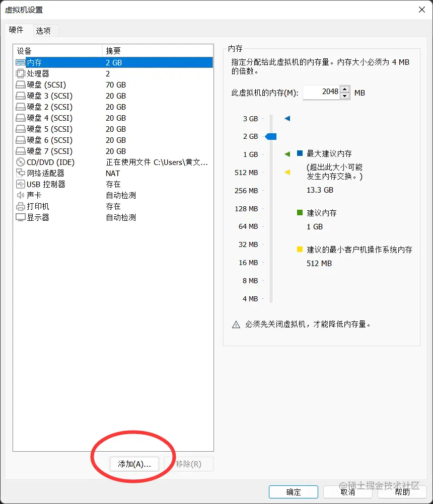
Task: Close the 虚拟机设置 dialog
Action: tap(422, 10)
